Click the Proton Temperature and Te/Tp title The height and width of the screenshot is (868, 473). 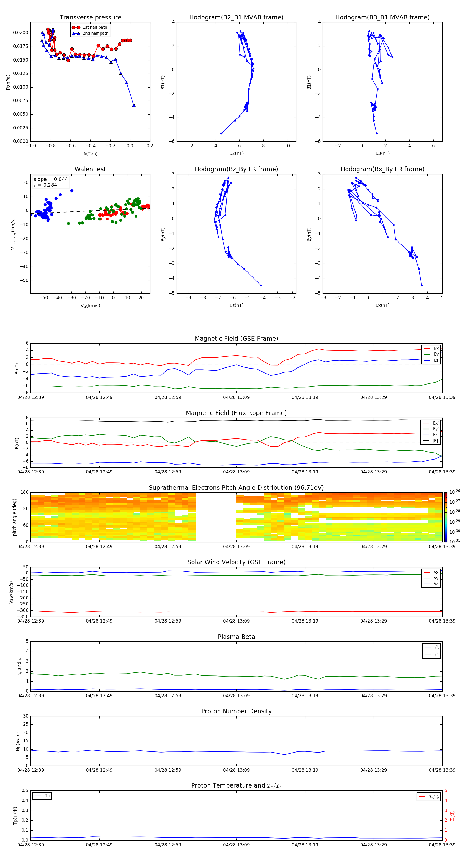tap(236, 786)
